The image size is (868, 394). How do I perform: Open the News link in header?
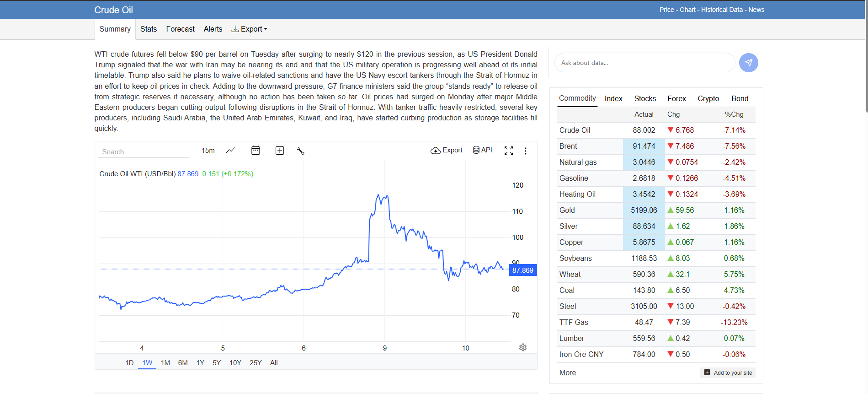pos(756,10)
